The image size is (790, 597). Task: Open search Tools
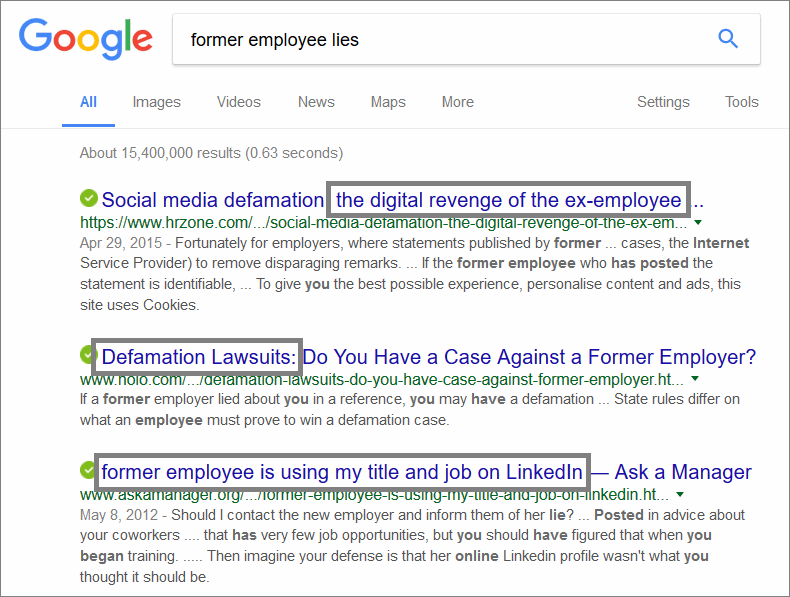point(742,102)
